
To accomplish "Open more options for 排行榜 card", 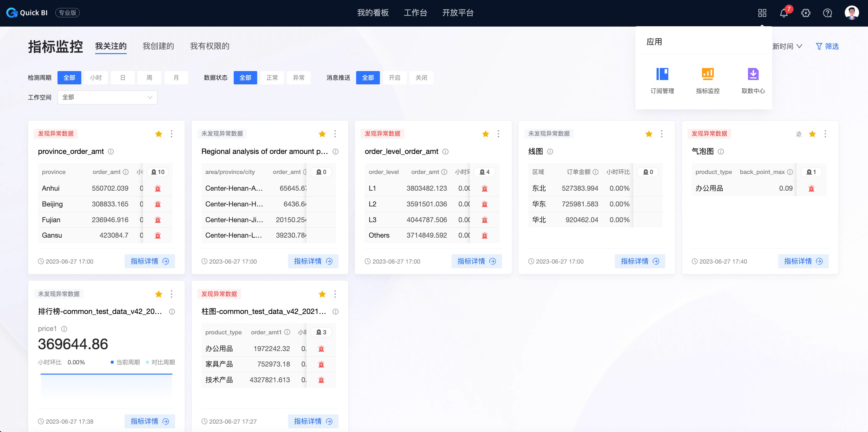I will [x=172, y=294].
